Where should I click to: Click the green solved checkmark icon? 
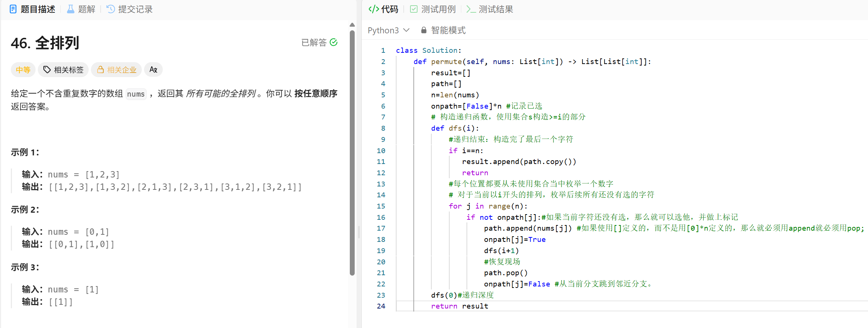point(334,42)
